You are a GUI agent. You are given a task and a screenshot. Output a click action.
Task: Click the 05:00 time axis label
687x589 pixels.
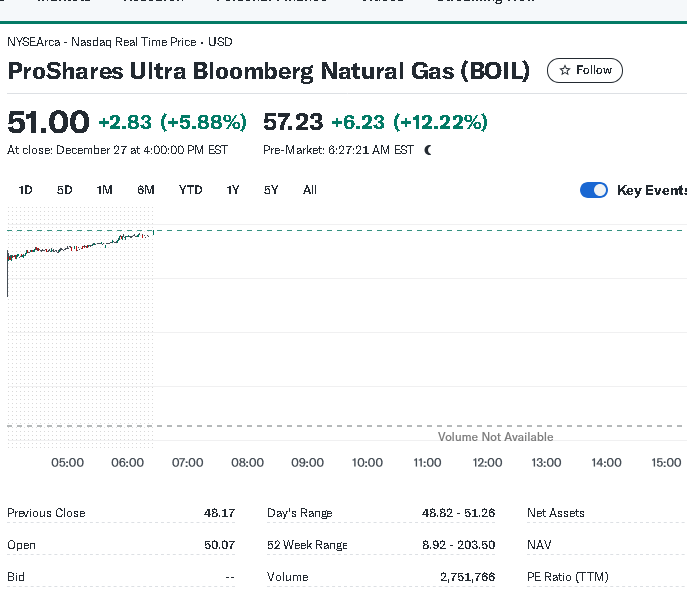pyautogui.click(x=67, y=463)
